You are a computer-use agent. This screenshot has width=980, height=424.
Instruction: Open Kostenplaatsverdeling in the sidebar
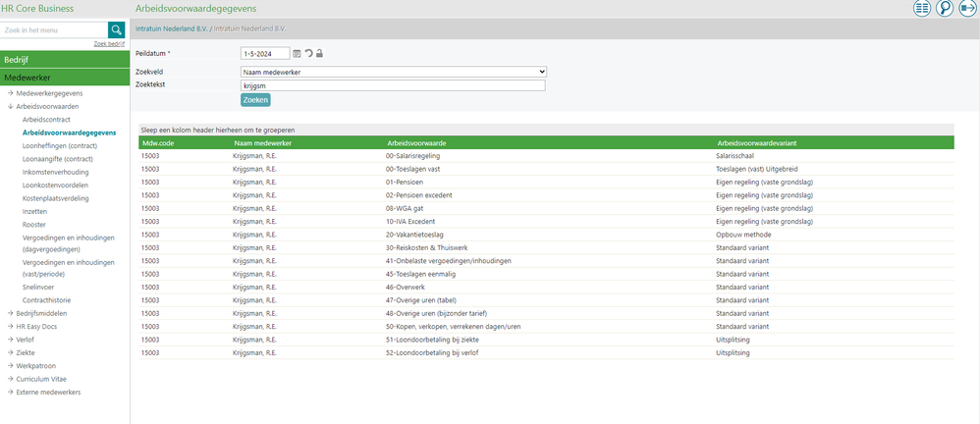pos(56,198)
